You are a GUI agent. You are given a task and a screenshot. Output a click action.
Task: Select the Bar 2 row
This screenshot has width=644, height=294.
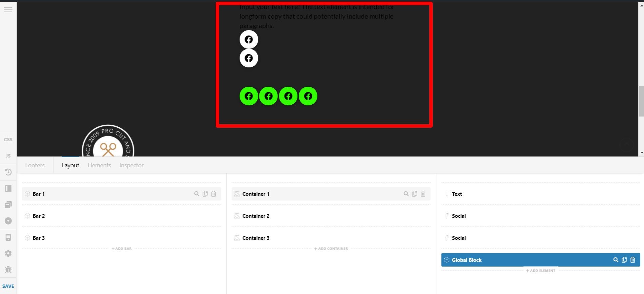tap(121, 216)
